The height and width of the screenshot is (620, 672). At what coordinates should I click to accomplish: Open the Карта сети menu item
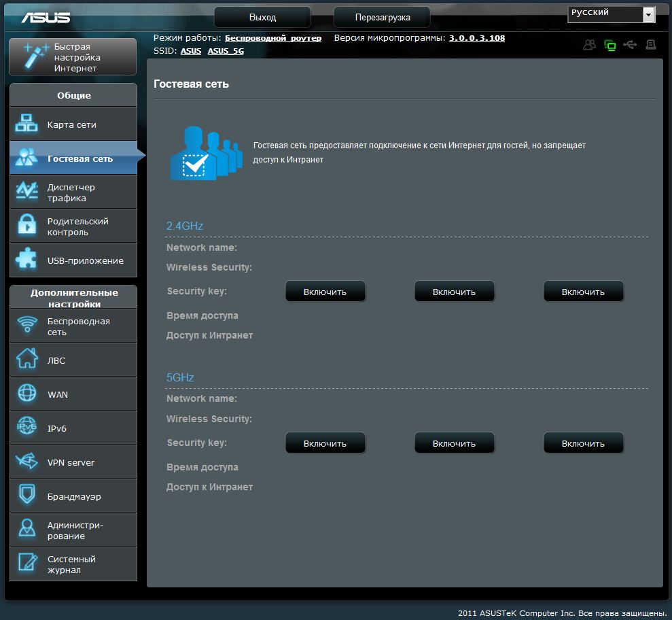click(73, 124)
